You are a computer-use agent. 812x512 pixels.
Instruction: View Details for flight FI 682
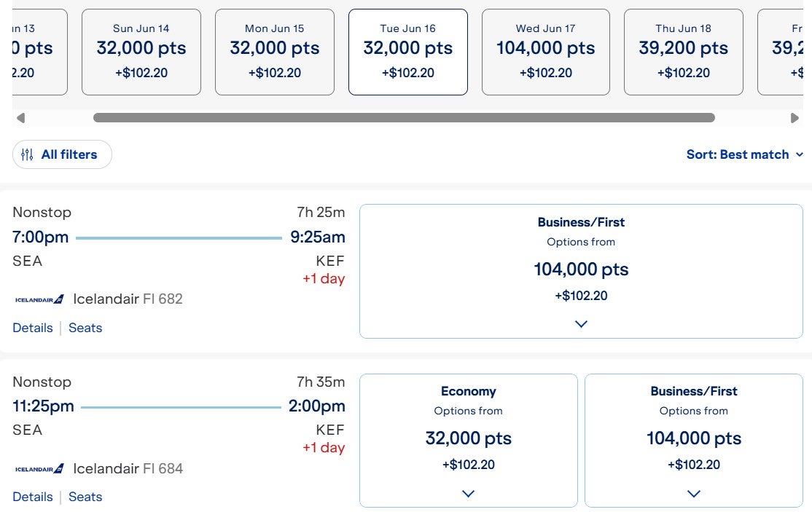coord(33,328)
